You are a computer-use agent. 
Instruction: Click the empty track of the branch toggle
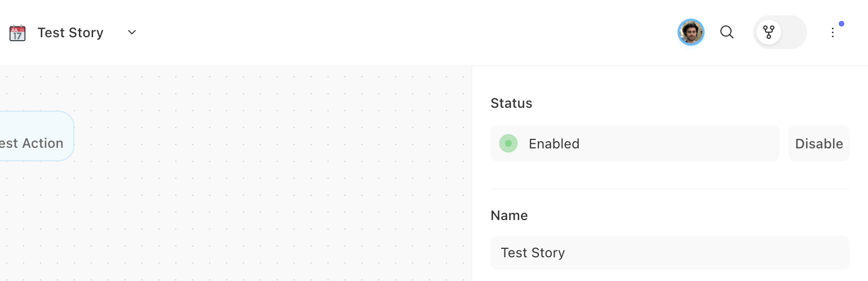[x=794, y=32]
